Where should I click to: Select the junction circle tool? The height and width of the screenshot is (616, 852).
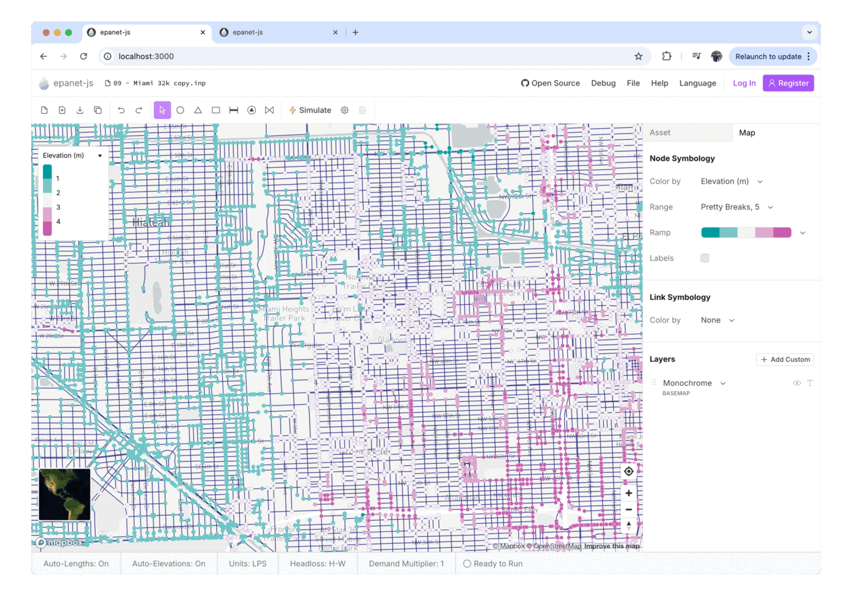tap(180, 110)
